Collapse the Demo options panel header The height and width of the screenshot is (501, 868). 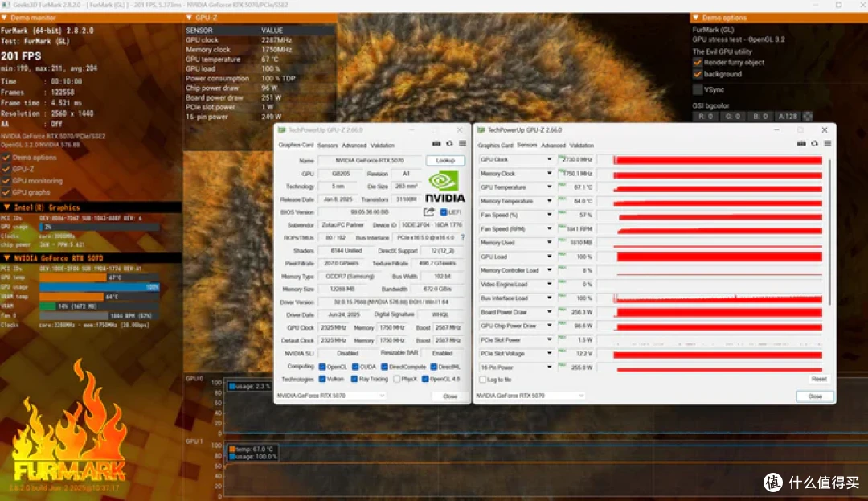696,18
